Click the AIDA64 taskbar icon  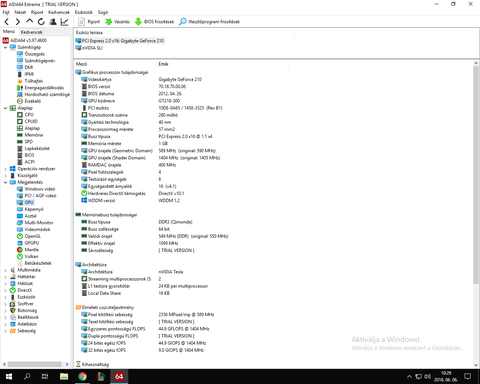(x=119, y=376)
